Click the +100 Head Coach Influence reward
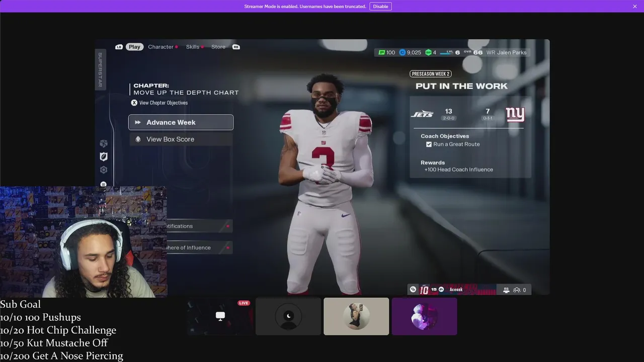 click(459, 169)
